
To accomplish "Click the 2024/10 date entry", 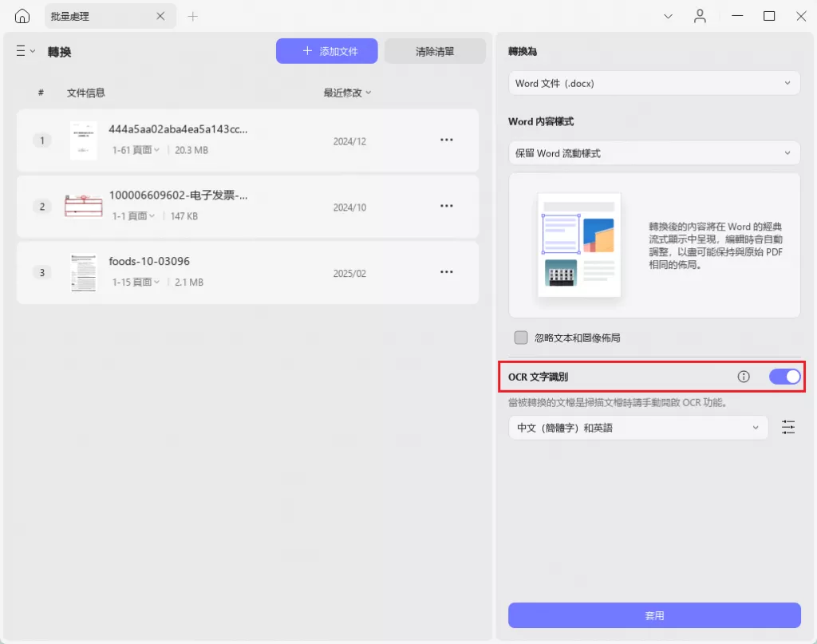I will 349,207.
